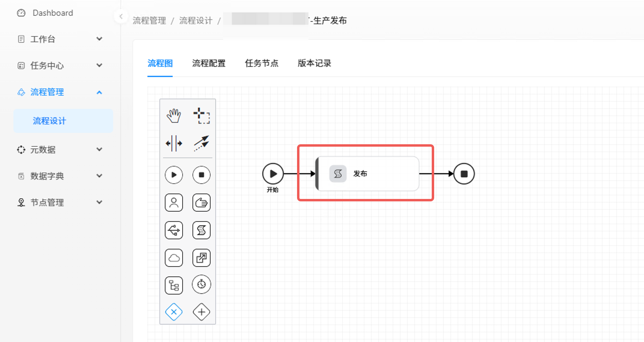This screenshot has width=644, height=342.
Task: Select the 发布 task node on canvas
Action: click(367, 174)
